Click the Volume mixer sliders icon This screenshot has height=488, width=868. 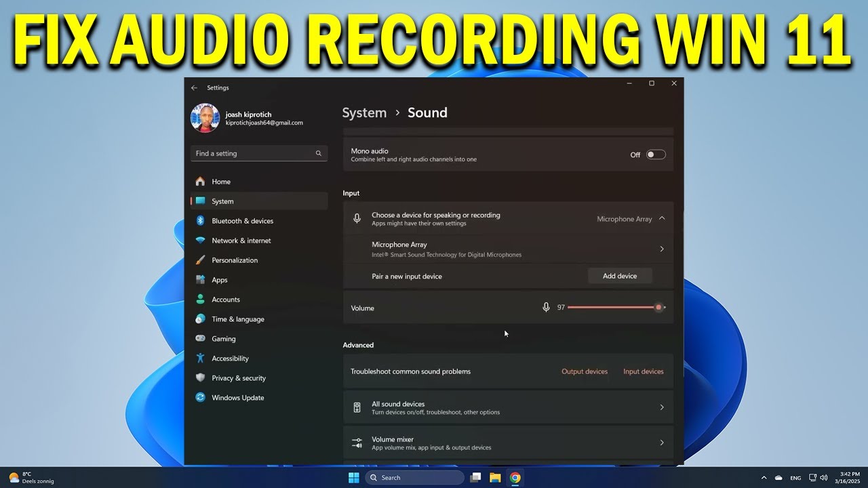[x=357, y=443]
